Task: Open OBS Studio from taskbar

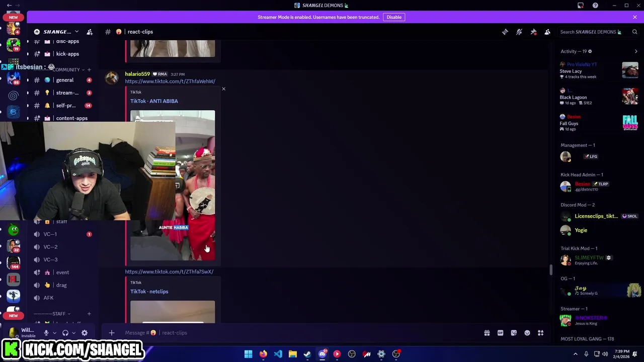Action: tap(352, 354)
